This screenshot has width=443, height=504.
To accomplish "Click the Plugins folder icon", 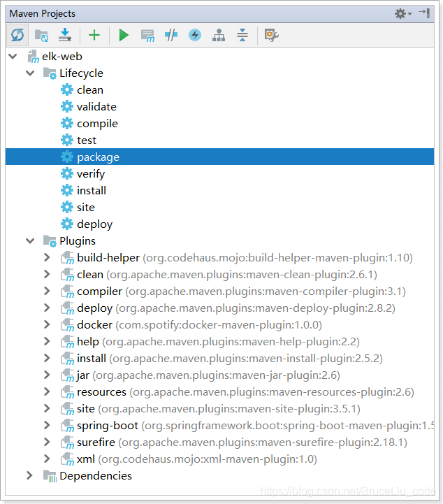I will [x=50, y=241].
